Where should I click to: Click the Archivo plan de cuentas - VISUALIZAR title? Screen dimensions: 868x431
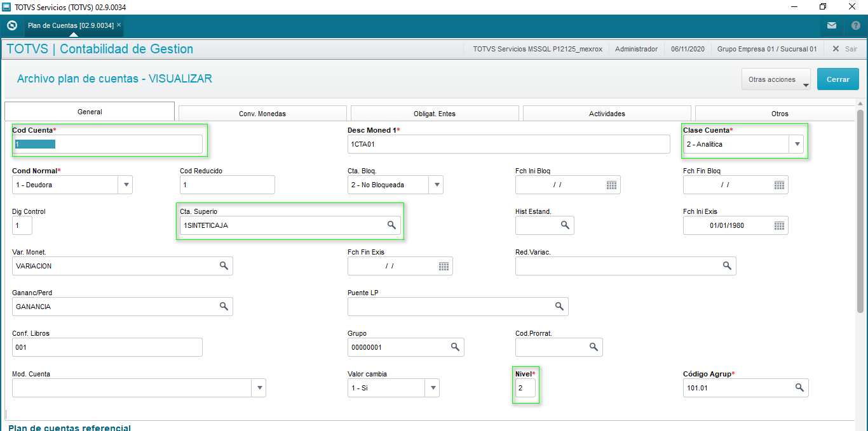tap(114, 79)
